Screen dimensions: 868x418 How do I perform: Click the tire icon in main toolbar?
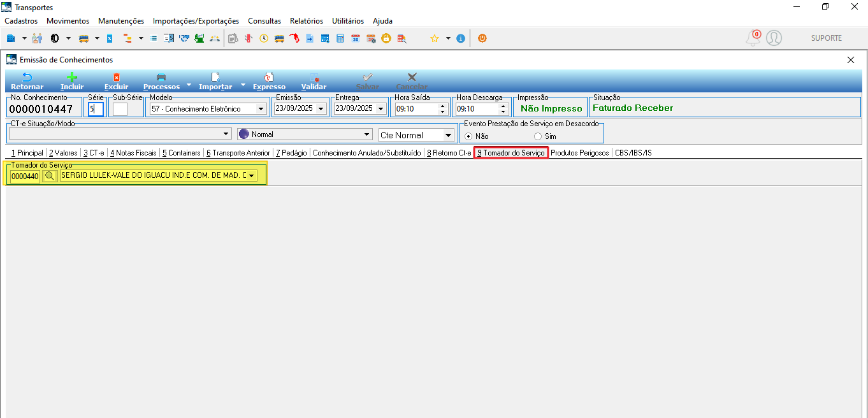tap(55, 38)
